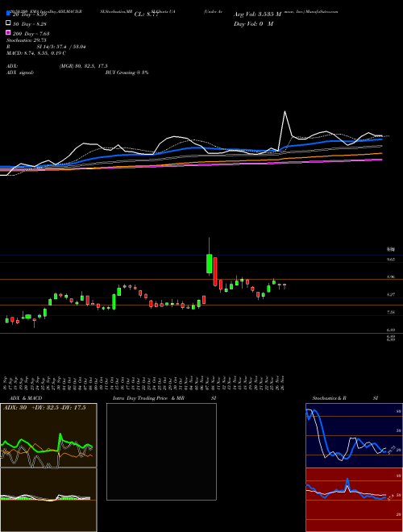The image size is (403, 532).
Task: Click the MACD values line at top left
Action: click(x=36, y=53)
